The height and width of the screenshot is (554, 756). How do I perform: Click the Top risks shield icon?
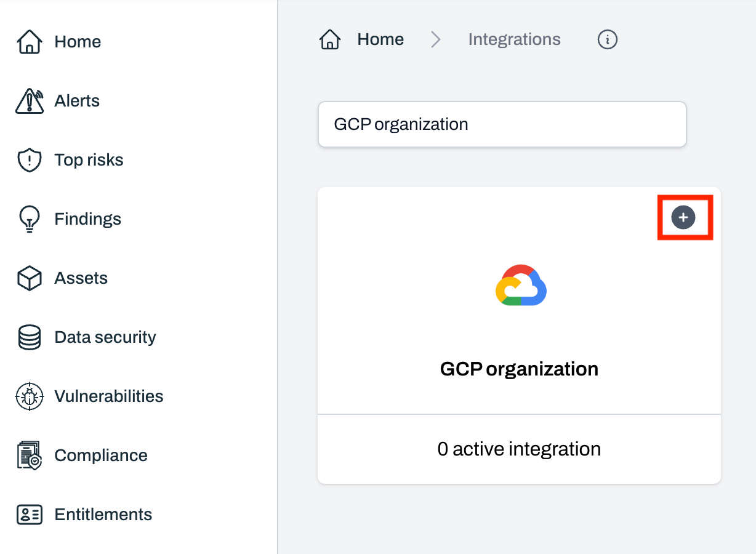click(30, 160)
